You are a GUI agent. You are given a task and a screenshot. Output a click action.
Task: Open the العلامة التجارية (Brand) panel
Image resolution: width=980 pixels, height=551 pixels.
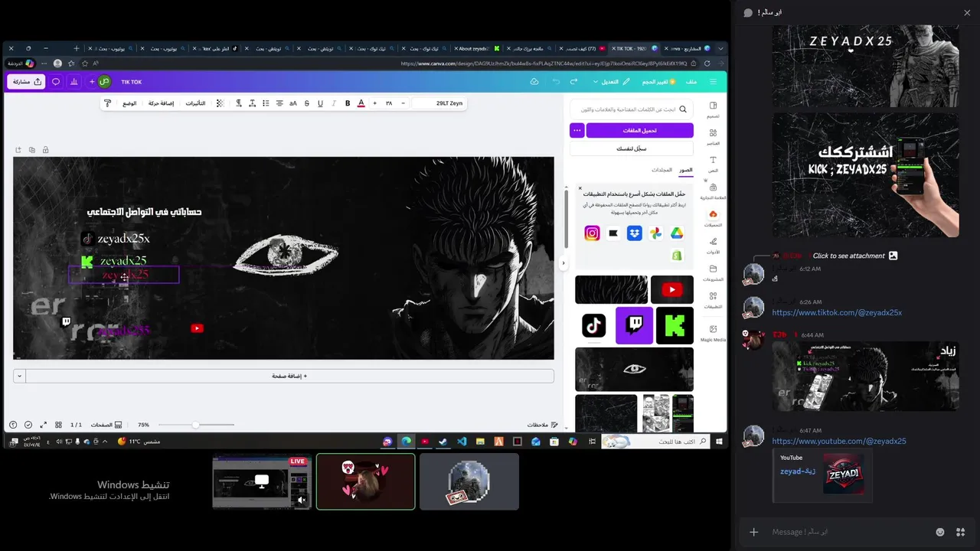[x=713, y=191]
